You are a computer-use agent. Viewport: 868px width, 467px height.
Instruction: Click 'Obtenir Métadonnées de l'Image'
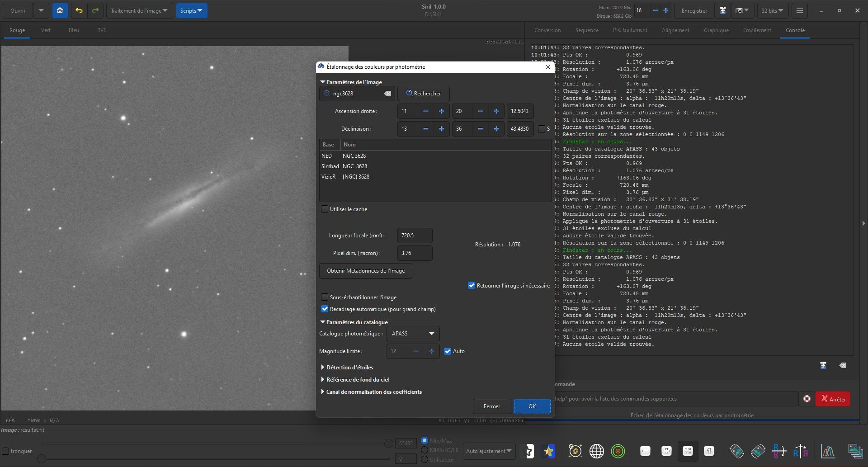pyautogui.click(x=366, y=271)
